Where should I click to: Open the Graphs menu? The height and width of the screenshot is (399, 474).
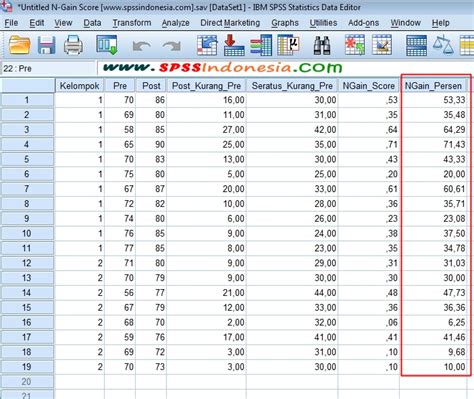coord(285,23)
